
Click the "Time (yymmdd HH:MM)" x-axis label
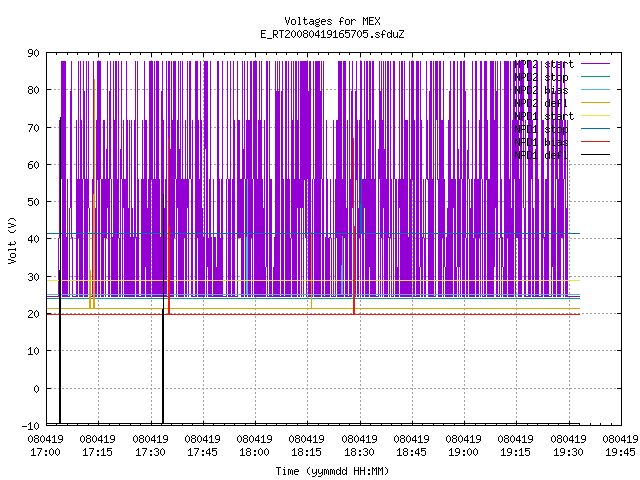pyautogui.click(x=332, y=471)
